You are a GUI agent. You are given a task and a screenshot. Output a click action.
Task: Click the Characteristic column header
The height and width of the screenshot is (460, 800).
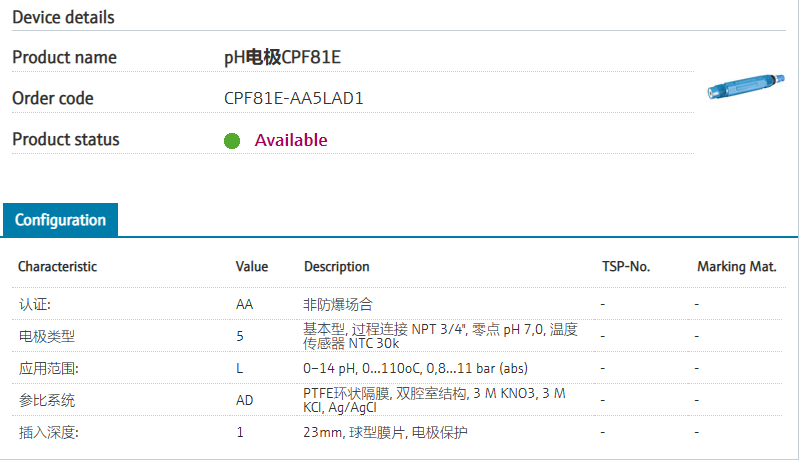58,267
